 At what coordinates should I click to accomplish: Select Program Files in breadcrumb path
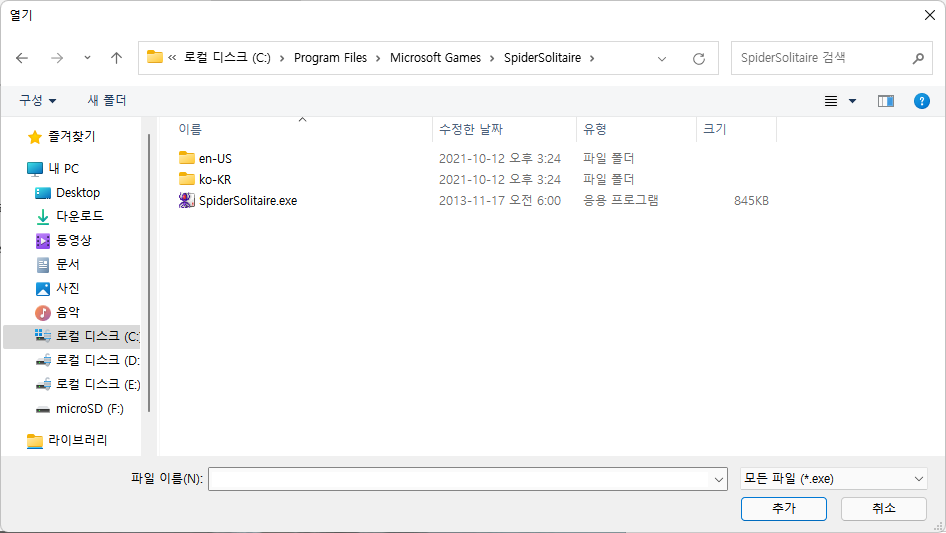[330, 58]
